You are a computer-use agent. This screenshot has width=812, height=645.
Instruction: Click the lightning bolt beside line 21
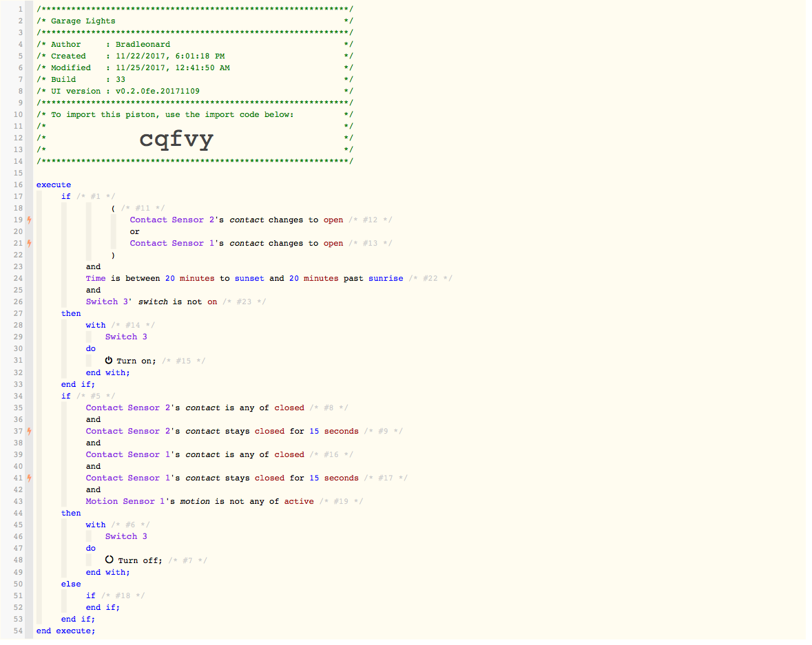tap(30, 243)
